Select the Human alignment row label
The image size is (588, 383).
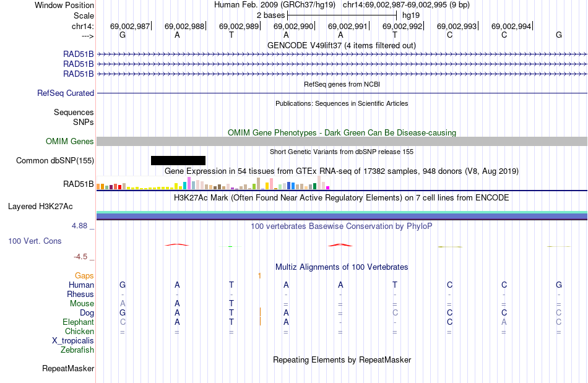(81, 285)
